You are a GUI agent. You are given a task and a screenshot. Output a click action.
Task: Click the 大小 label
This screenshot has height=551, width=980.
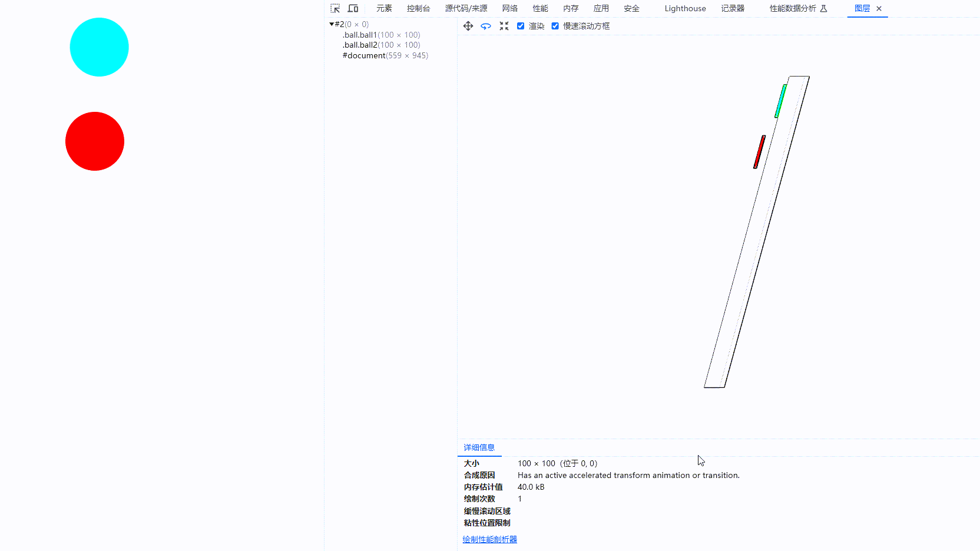tap(471, 463)
